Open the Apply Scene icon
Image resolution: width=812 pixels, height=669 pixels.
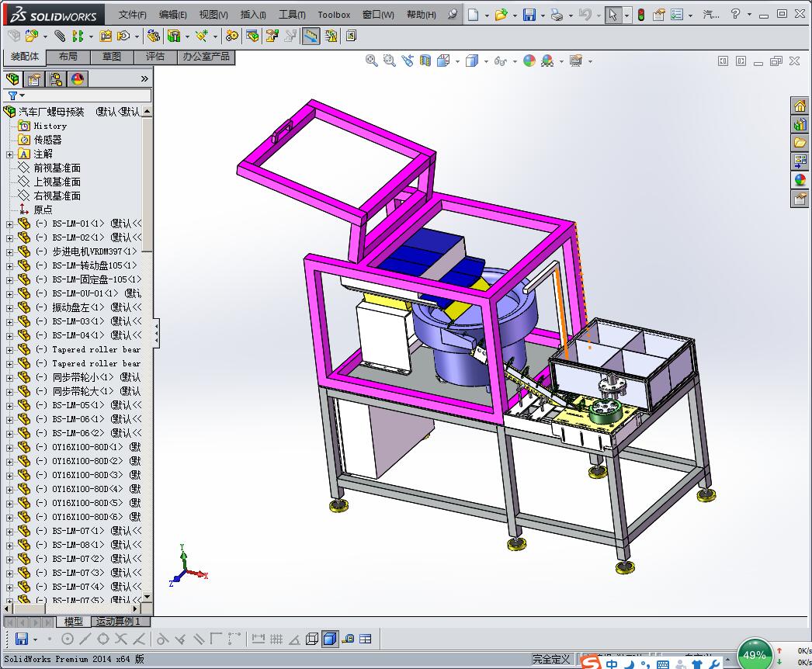547,61
